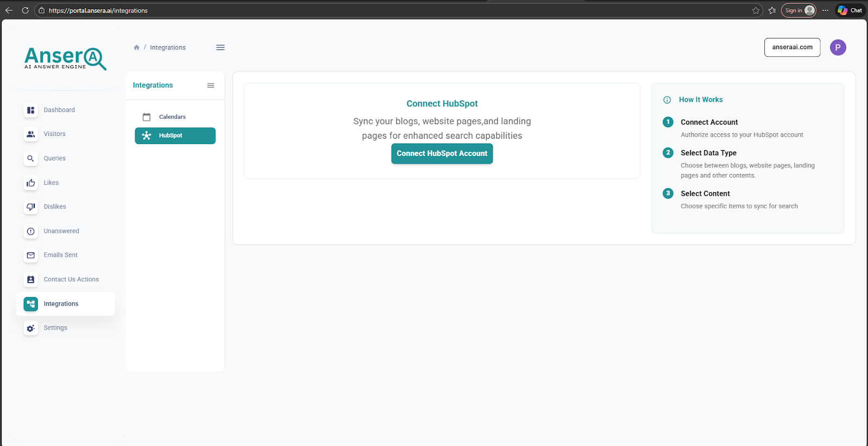Viewport: 868px width, 446px height.
Task: Click the Unanswered alert icon
Action: click(31, 231)
